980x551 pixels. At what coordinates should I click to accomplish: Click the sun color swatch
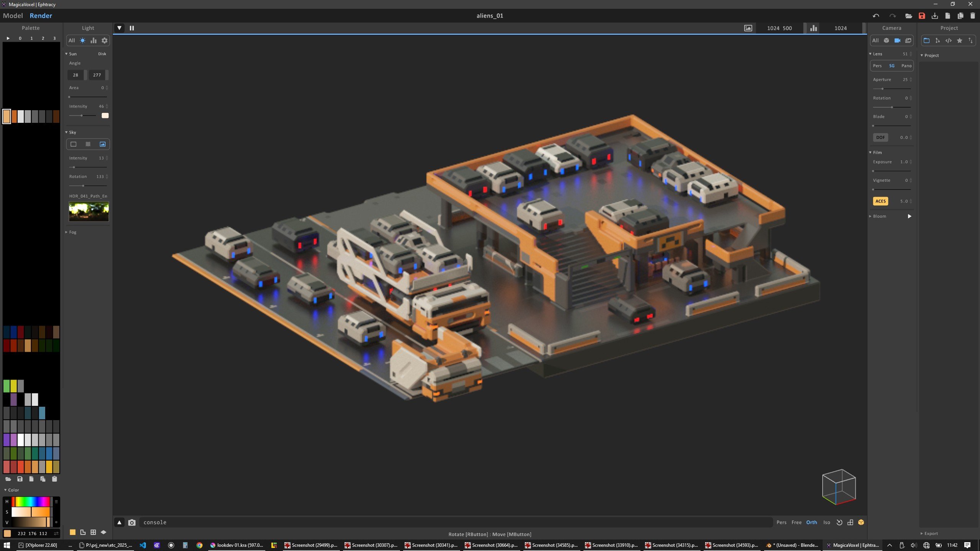(x=105, y=116)
